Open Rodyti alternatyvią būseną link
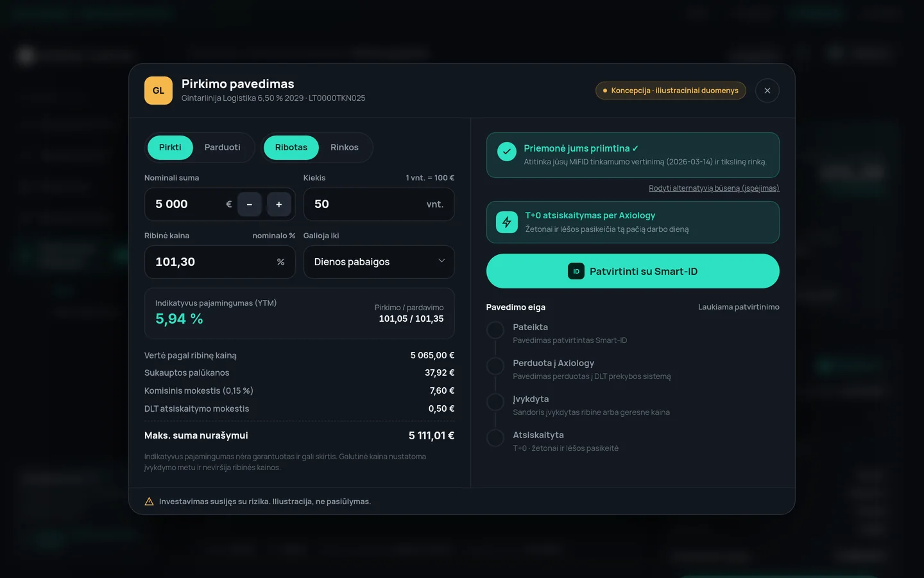 [x=714, y=188]
